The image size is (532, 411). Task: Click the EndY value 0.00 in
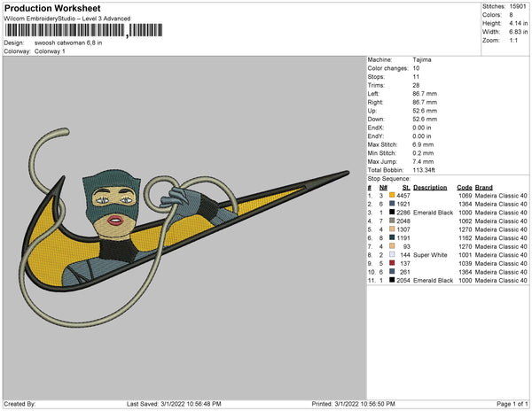coord(422,136)
